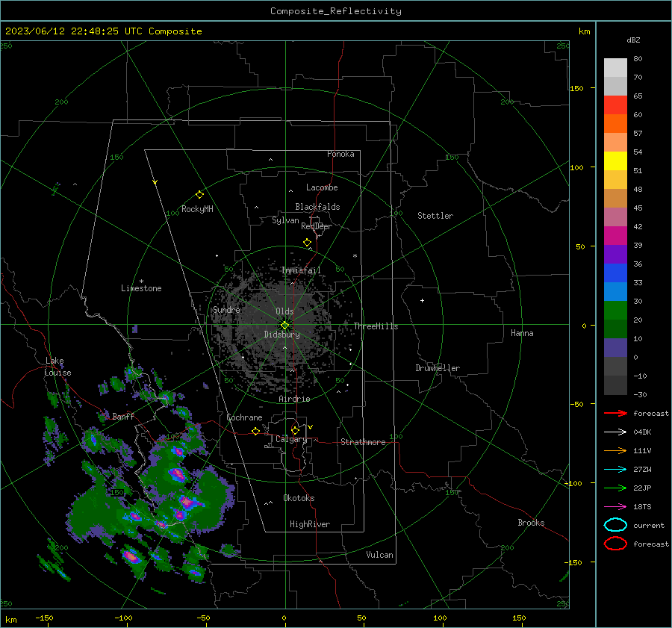Click the ThreeHills city label
The width and height of the screenshot is (672, 628).
376,326
